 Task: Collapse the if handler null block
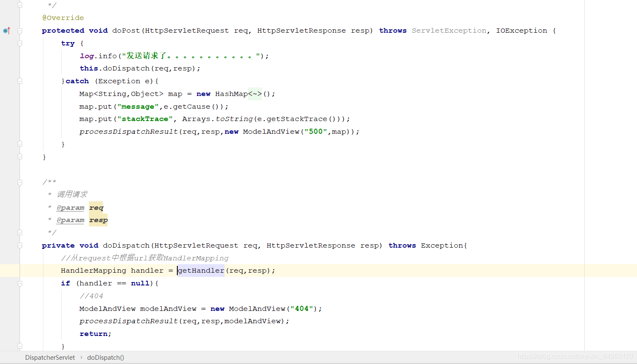(x=20, y=283)
